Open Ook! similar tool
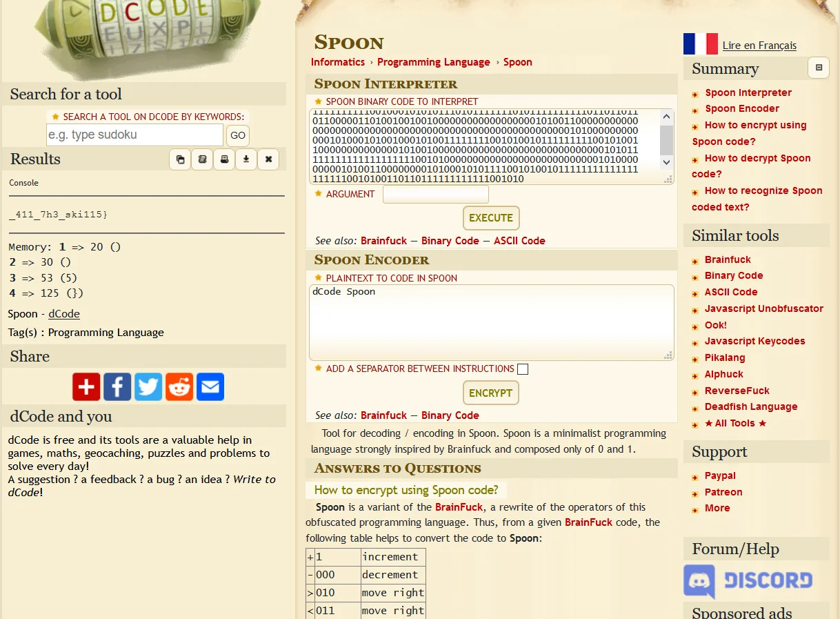Screen dimensions: 840x619 (x=716, y=325)
